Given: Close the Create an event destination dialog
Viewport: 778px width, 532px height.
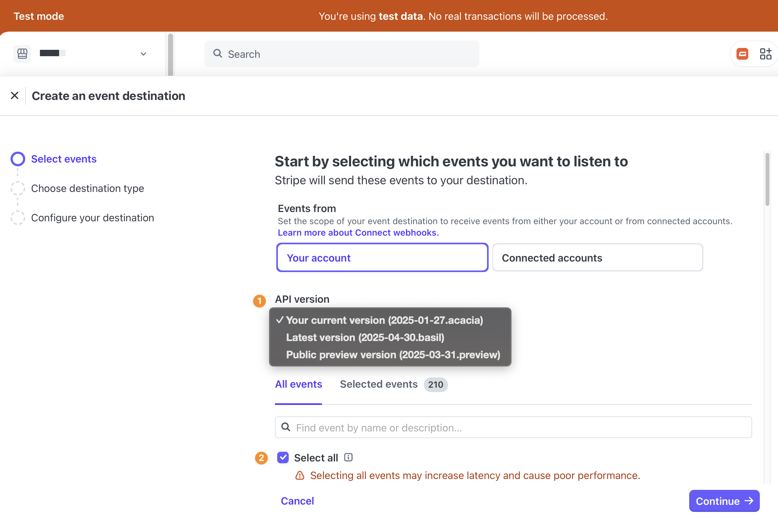Looking at the screenshot, I should [14, 96].
